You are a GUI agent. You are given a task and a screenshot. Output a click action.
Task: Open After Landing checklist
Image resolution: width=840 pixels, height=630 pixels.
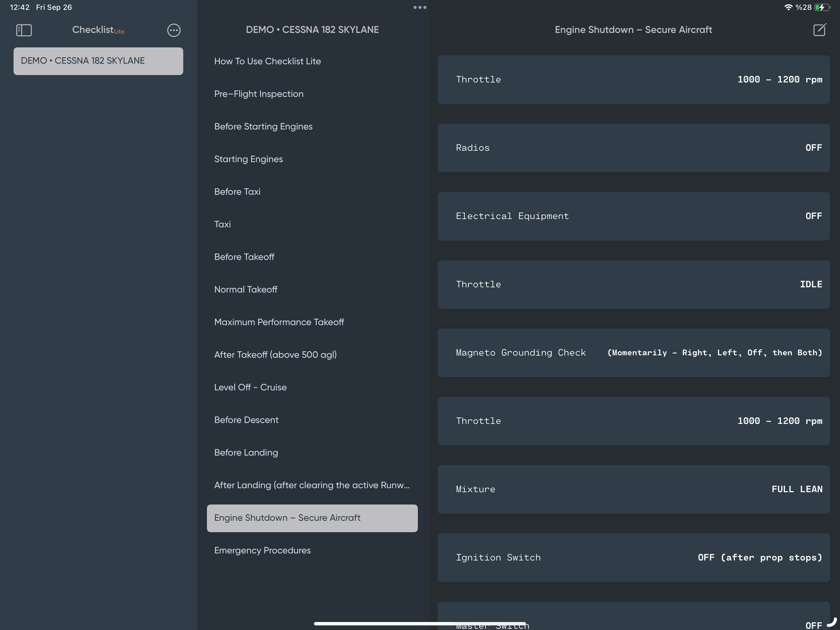point(312,485)
